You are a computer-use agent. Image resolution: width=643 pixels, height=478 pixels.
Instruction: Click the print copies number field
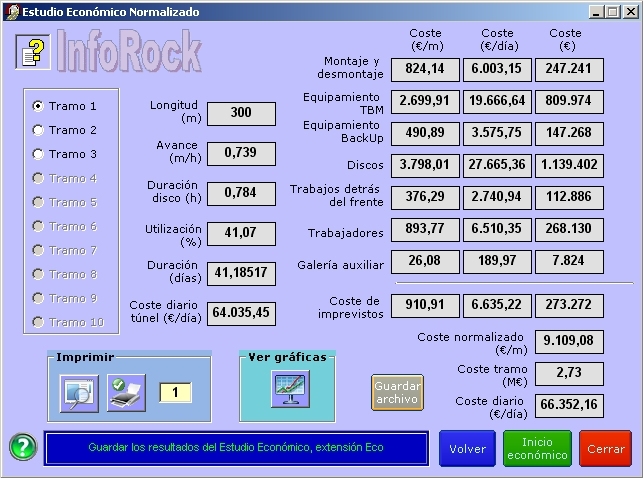click(x=175, y=393)
